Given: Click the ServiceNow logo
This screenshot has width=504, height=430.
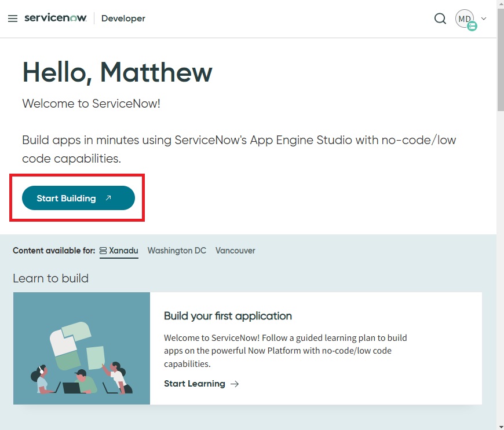Looking at the screenshot, I should [x=56, y=18].
